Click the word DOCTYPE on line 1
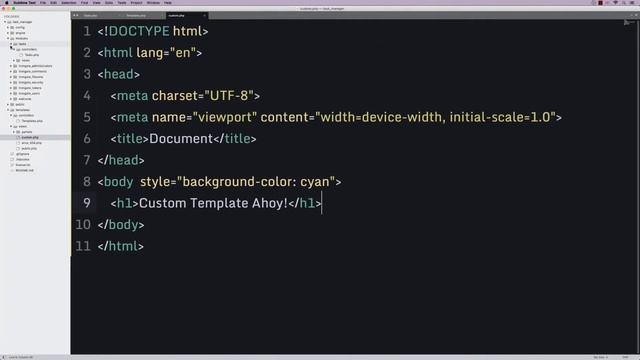 coord(139,31)
